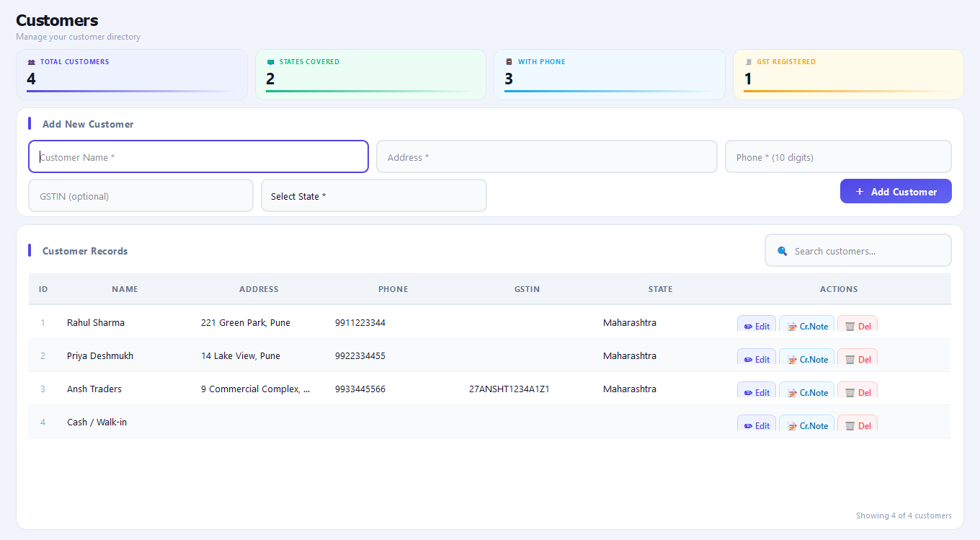Click address 14 Lake View, Pune

[241, 355]
